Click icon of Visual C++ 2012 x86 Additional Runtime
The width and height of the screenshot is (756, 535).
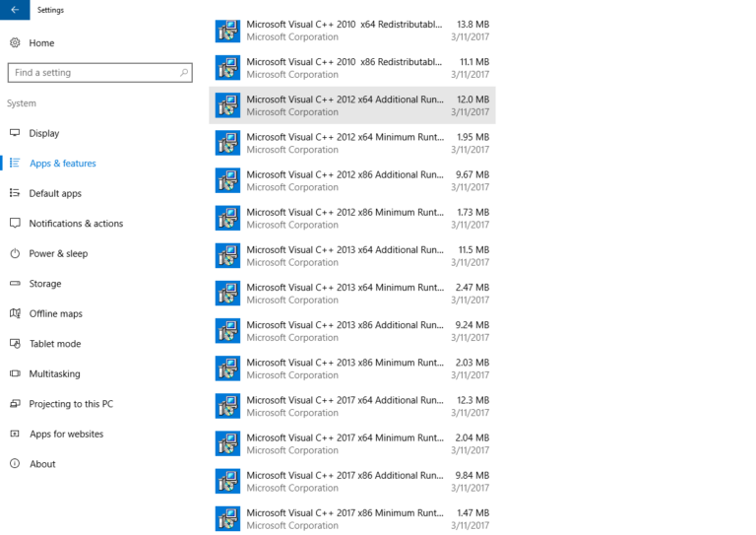tap(227, 181)
